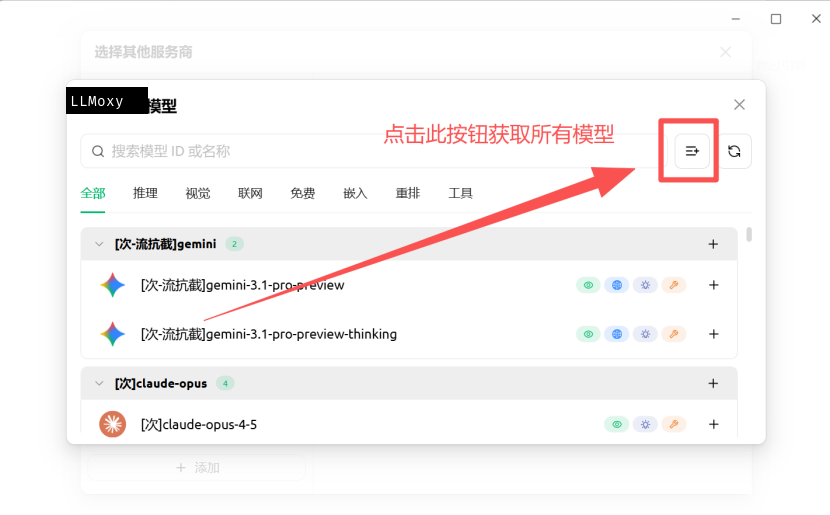Close the model management dialog
This screenshot has width=830, height=515.
[739, 104]
